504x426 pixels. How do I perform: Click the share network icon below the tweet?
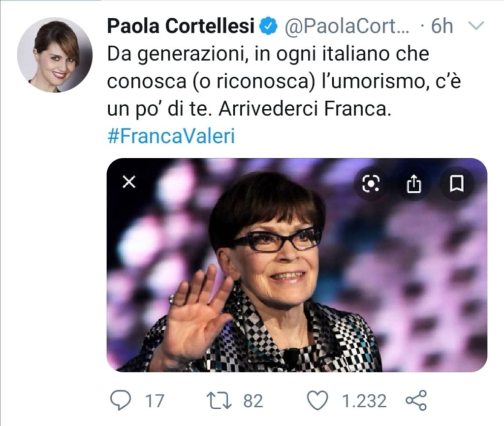click(416, 400)
